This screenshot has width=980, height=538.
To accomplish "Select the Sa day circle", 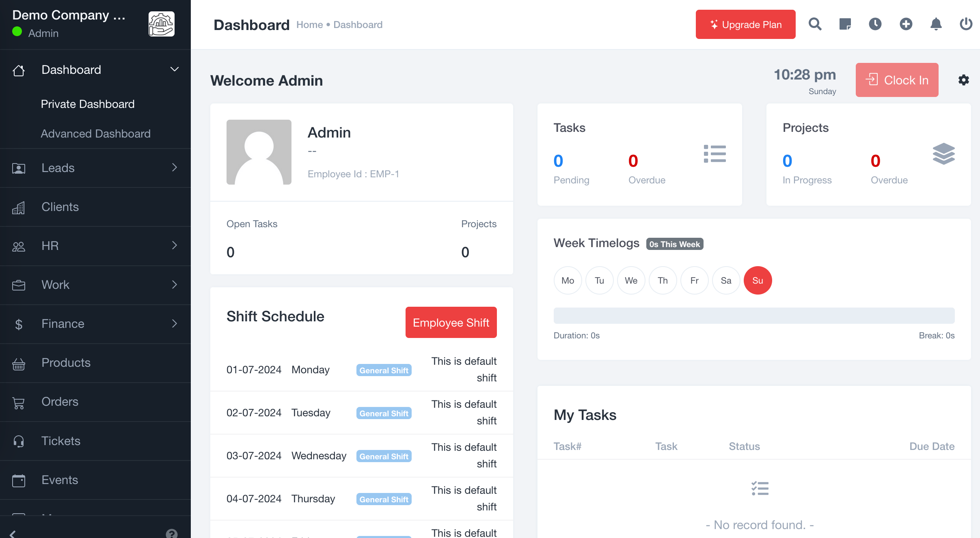I will tap(726, 280).
